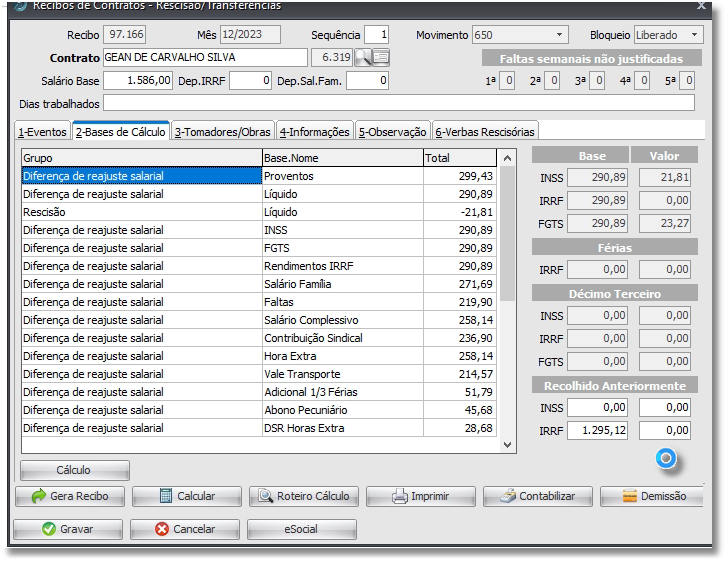Click the Recolhido Anteriormente IRRF base 1.295,12

pos(597,431)
